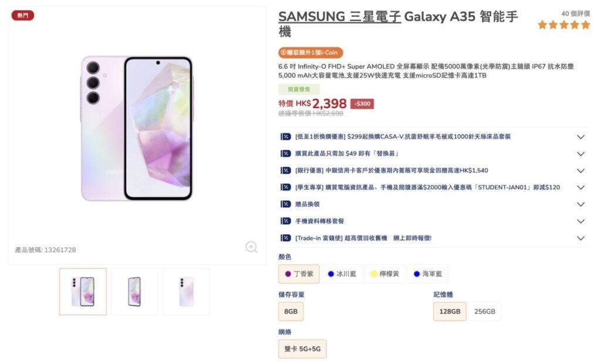Choose the 雙卡 5G+5G network option
Viewport: 601px width, 364px height.
click(302, 349)
